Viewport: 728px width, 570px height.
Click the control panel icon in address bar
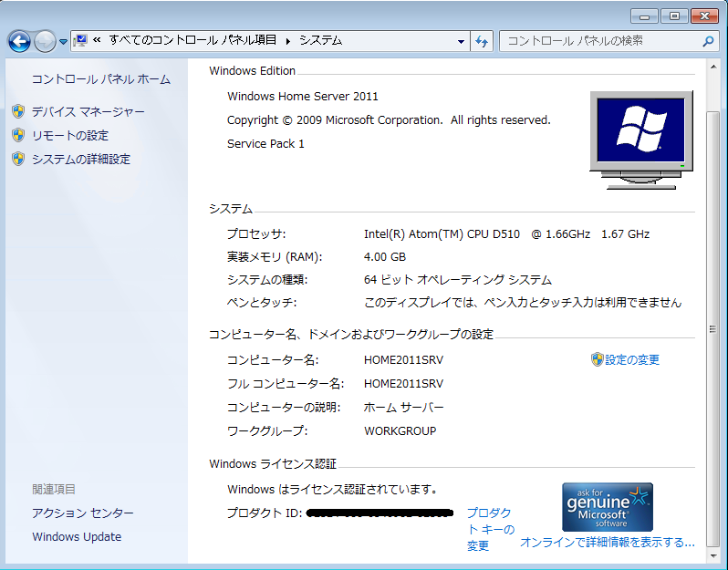(x=80, y=40)
